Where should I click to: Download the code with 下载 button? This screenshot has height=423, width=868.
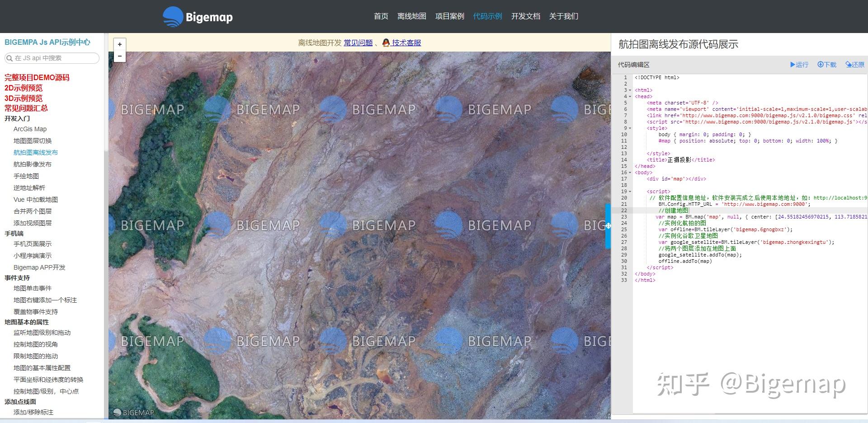point(827,65)
